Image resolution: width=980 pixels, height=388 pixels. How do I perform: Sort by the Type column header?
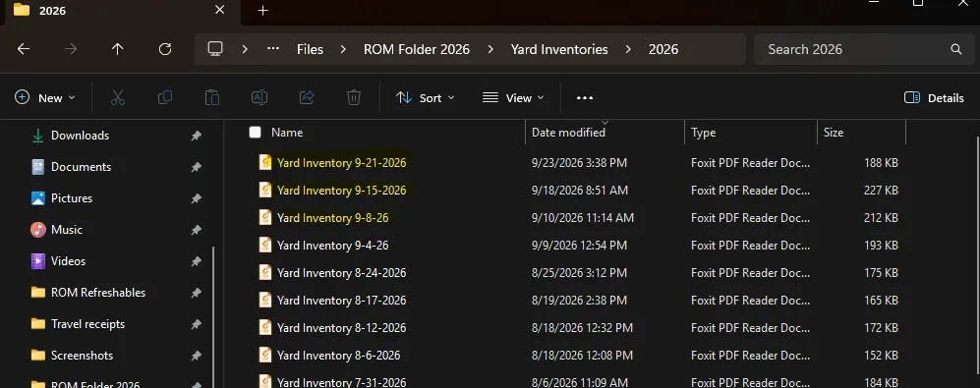point(703,133)
